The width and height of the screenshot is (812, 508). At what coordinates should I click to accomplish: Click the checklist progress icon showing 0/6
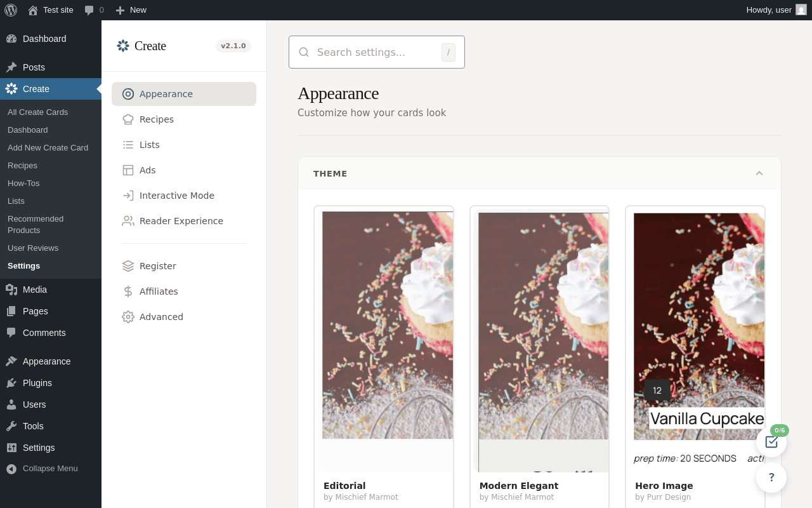pos(771,442)
